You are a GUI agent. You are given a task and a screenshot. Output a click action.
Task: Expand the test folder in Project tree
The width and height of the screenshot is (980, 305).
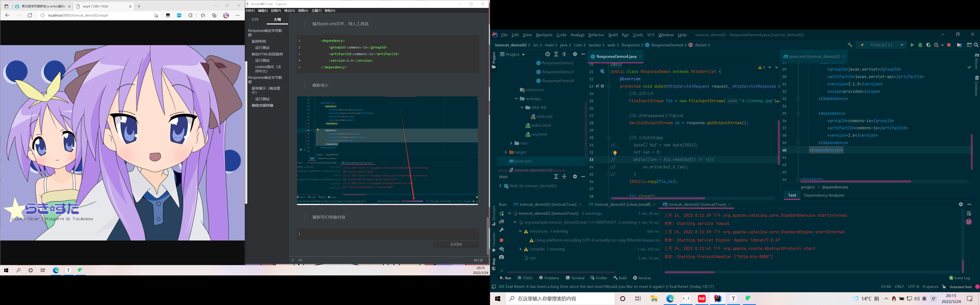click(511, 143)
